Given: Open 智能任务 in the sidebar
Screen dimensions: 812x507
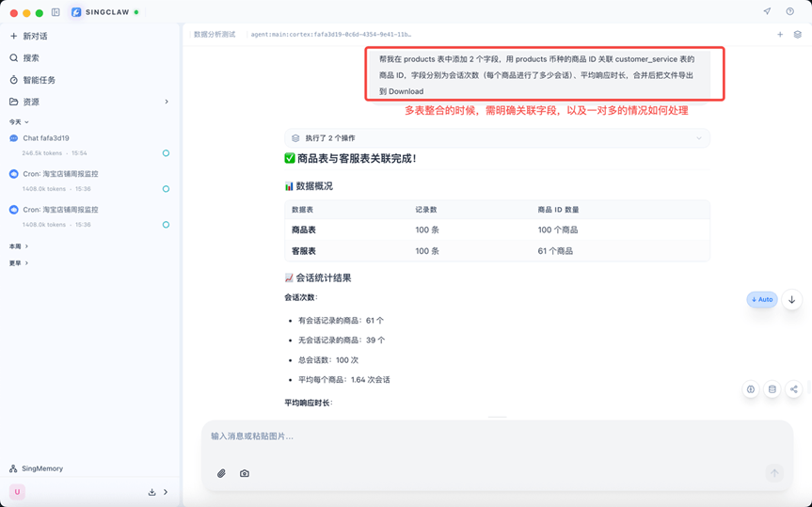Looking at the screenshot, I should pos(39,80).
